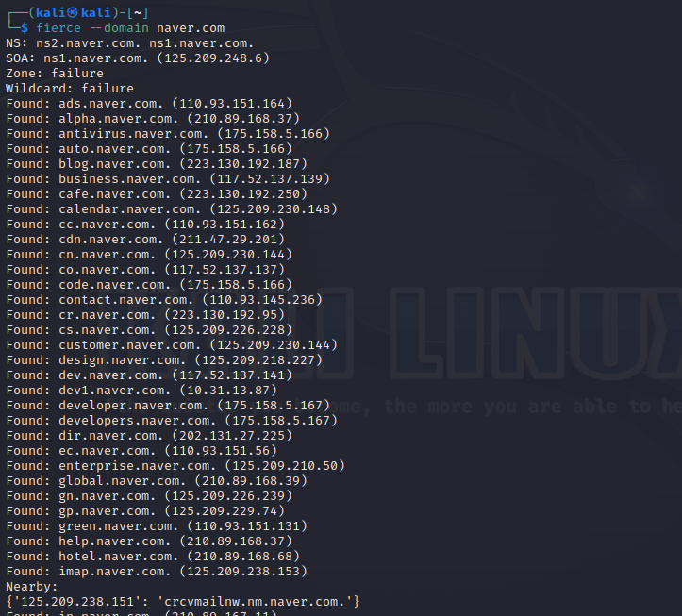Viewport: 682px width, 616px height.
Task: Select the NS: ns2.naver.com. ns1.naver.com. line
Action: point(129,43)
